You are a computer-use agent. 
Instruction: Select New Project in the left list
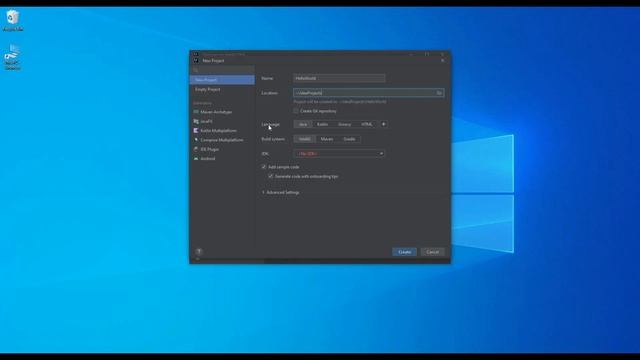[222, 80]
